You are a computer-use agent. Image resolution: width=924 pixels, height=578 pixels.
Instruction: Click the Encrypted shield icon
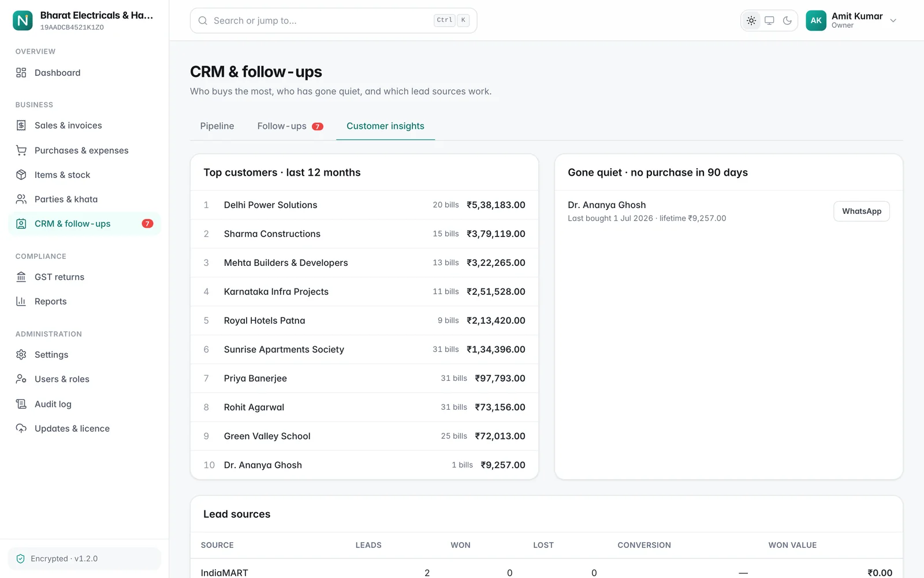(x=21, y=559)
